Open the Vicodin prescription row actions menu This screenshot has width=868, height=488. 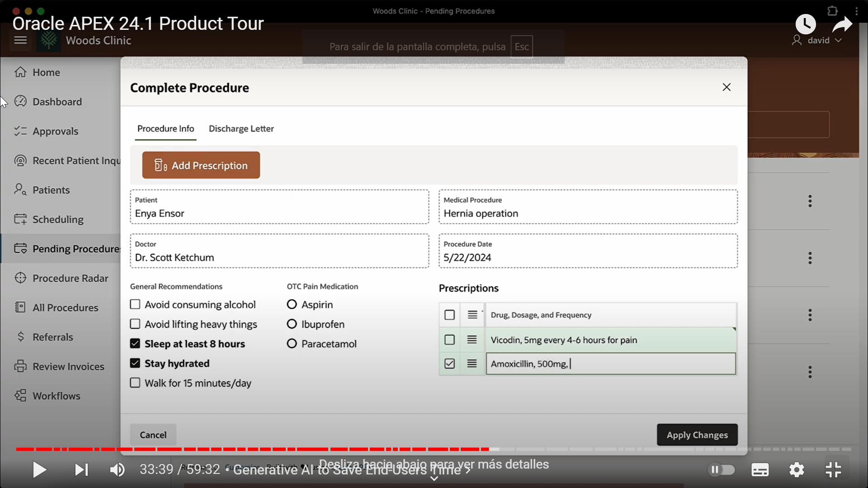pyautogui.click(x=472, y=340)
